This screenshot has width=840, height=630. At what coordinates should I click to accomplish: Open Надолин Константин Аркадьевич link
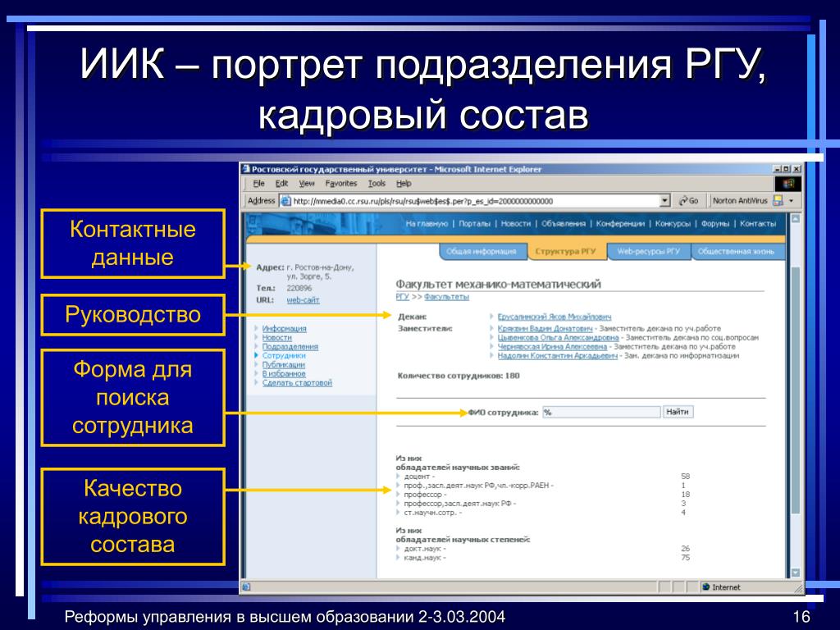(557, 356)
